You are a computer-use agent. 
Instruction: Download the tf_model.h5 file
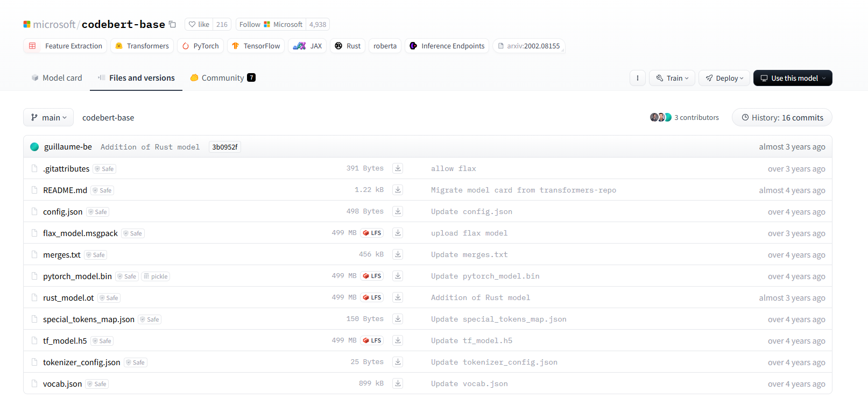[398, 340]
